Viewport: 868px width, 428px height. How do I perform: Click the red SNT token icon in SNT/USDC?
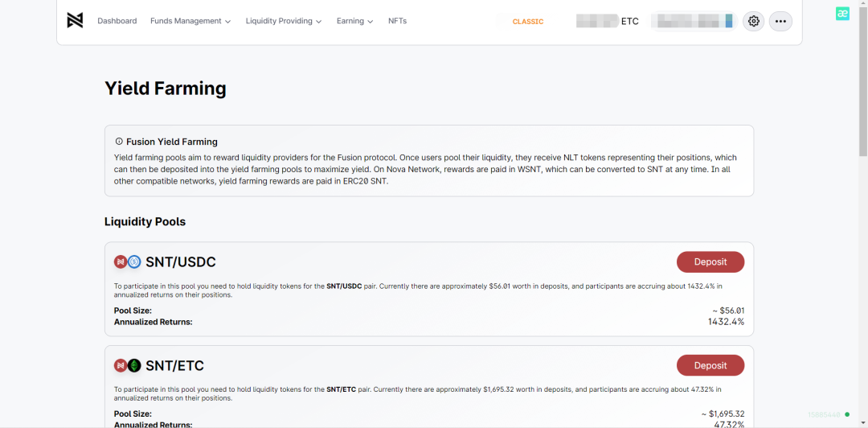[121, 261]
